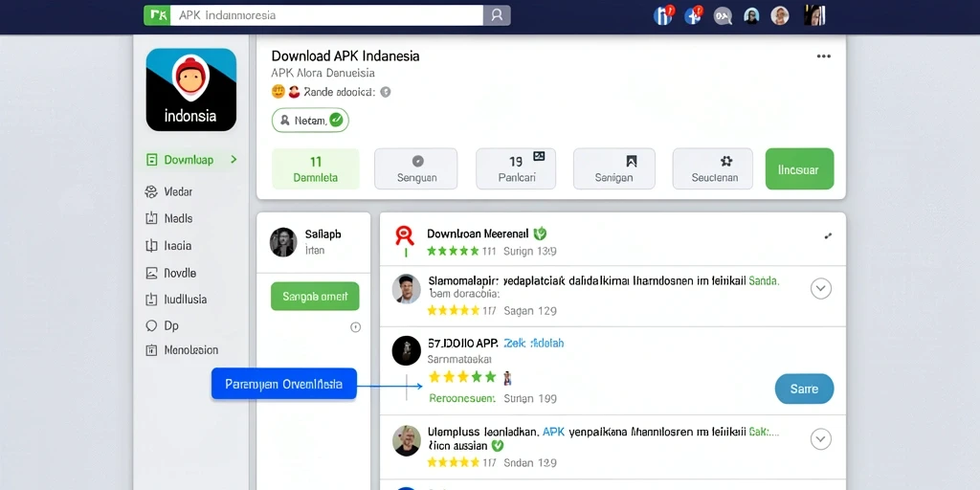Screen dimensions: 980x490
Task: Open the Slamomalapir reviewer avatar
Action: coord(406,289)
